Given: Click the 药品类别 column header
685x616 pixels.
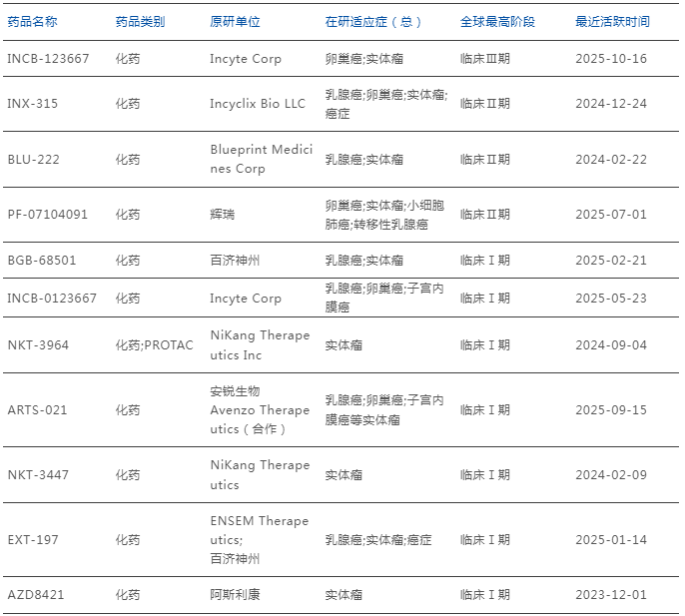Looking at the screenshot, I should 140,21.
